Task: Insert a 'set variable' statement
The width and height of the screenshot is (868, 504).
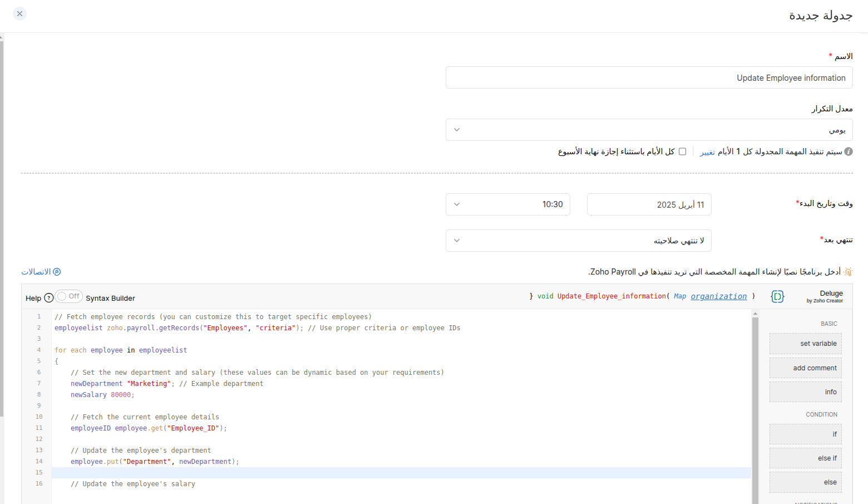Action: tap(805, 344)
